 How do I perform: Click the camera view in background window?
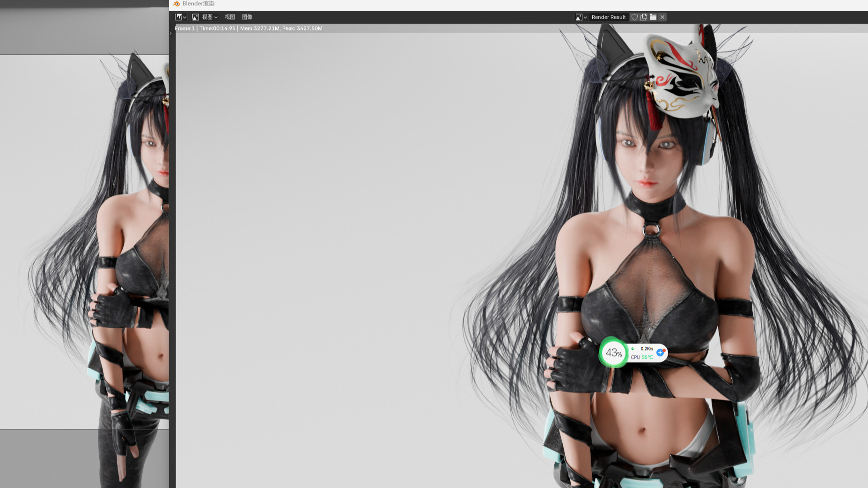(x=84, y=234)
